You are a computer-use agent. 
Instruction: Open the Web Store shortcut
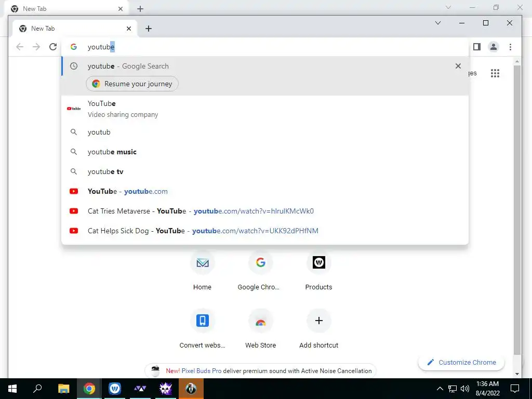point(261,329)
